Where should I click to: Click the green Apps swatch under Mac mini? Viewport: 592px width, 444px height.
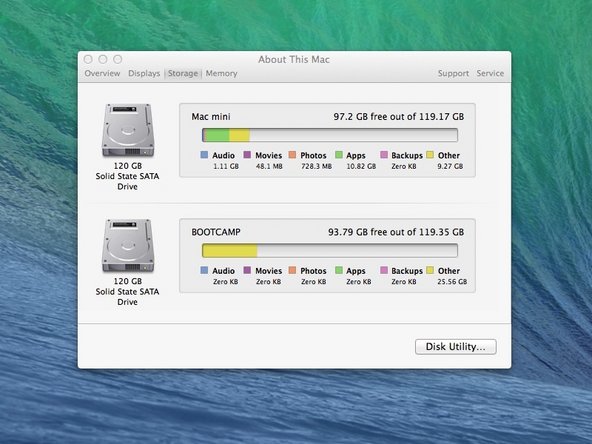pos(339,155)
